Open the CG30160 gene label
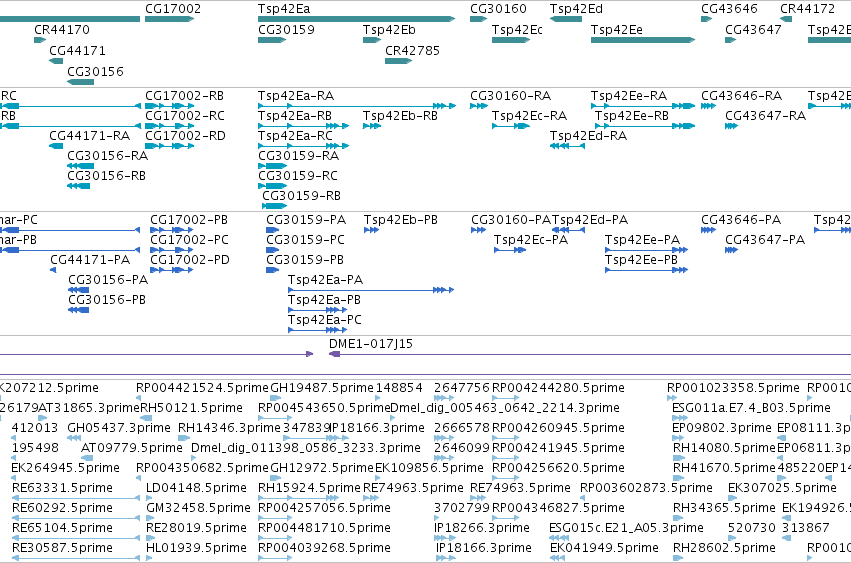The image size is (851, 563). pos(498,9)
